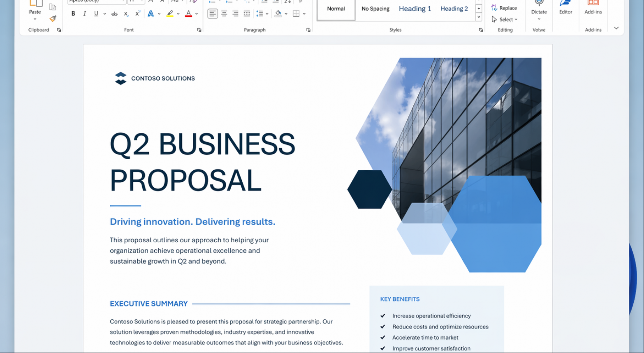Open Text Effects and Typography
This screenshot has width=644, height=353.
pos(151,14)
